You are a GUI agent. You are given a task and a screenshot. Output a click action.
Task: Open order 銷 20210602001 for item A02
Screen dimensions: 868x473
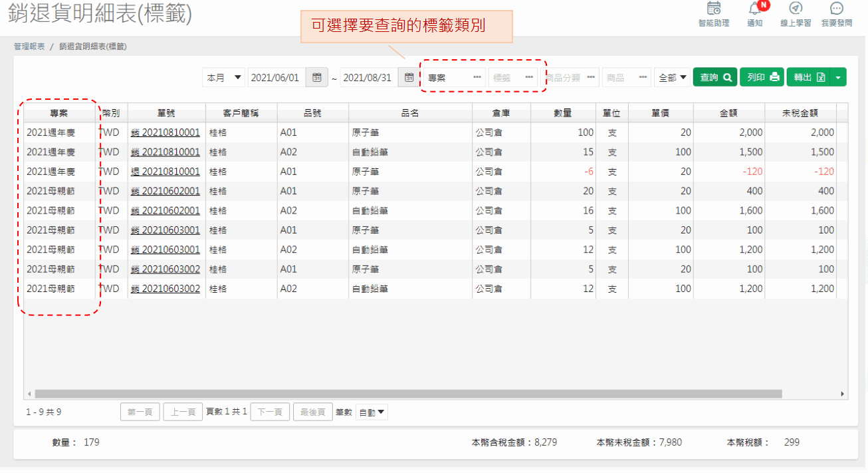click(165, 211)
